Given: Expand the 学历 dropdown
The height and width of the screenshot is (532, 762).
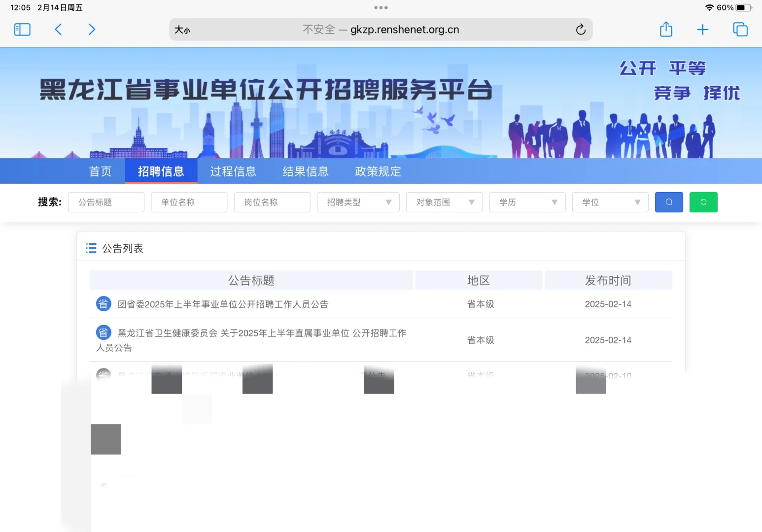Looking at the screenshot, I should point(527,202).
